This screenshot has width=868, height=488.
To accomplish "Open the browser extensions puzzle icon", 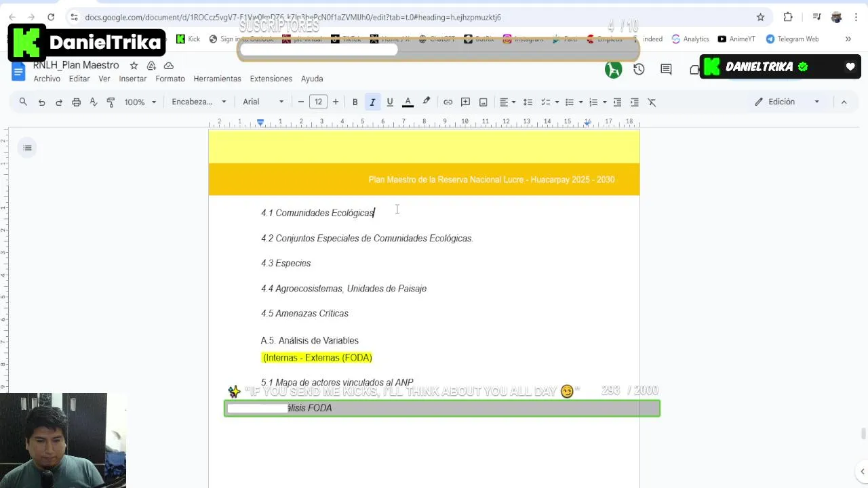I will coord(788,17).
